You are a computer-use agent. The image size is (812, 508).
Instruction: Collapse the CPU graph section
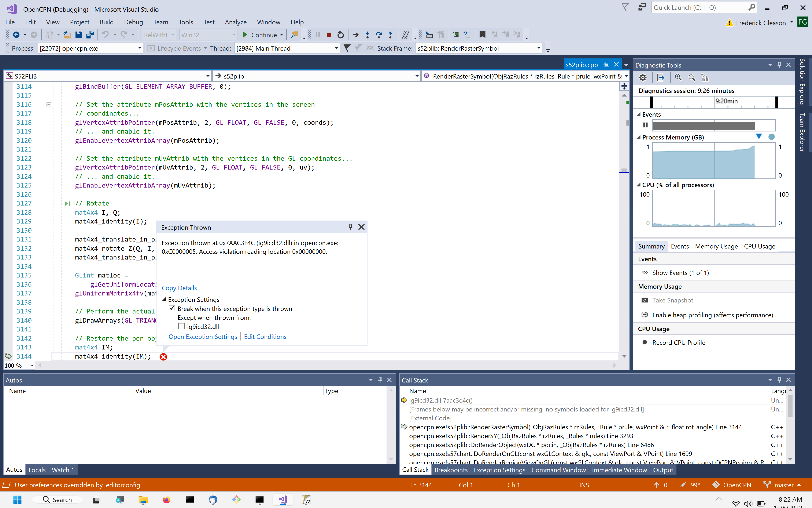click(x=639, y=185)
